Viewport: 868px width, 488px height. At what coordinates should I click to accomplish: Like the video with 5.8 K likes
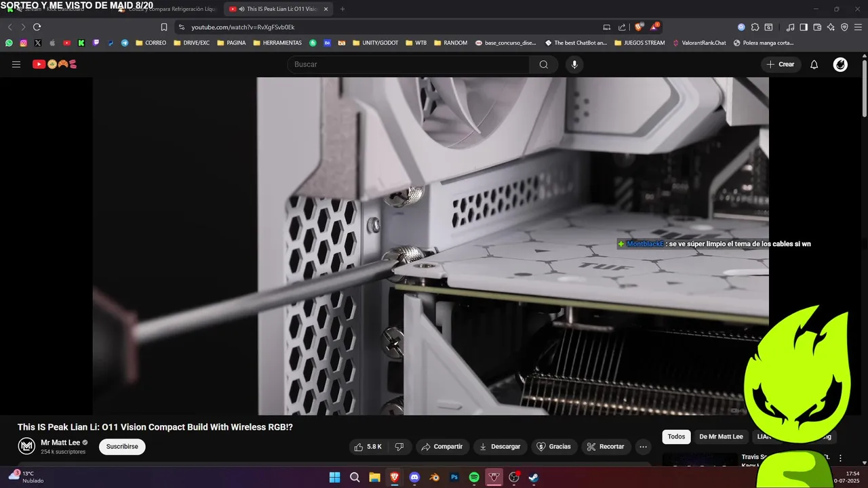click(x=368, y=447)
